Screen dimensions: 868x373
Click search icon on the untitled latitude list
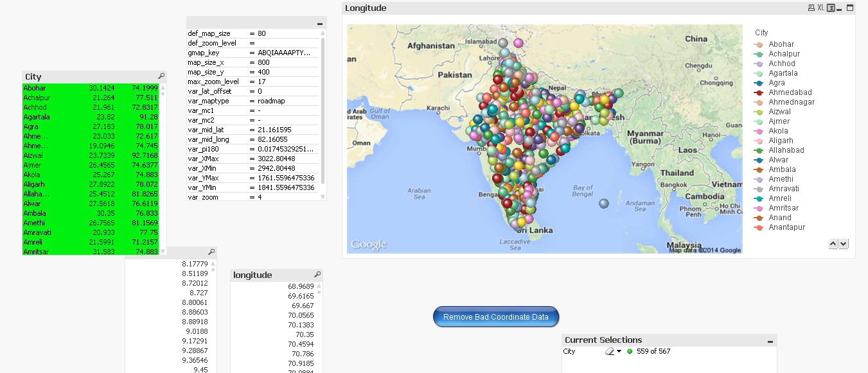[211, 252]
